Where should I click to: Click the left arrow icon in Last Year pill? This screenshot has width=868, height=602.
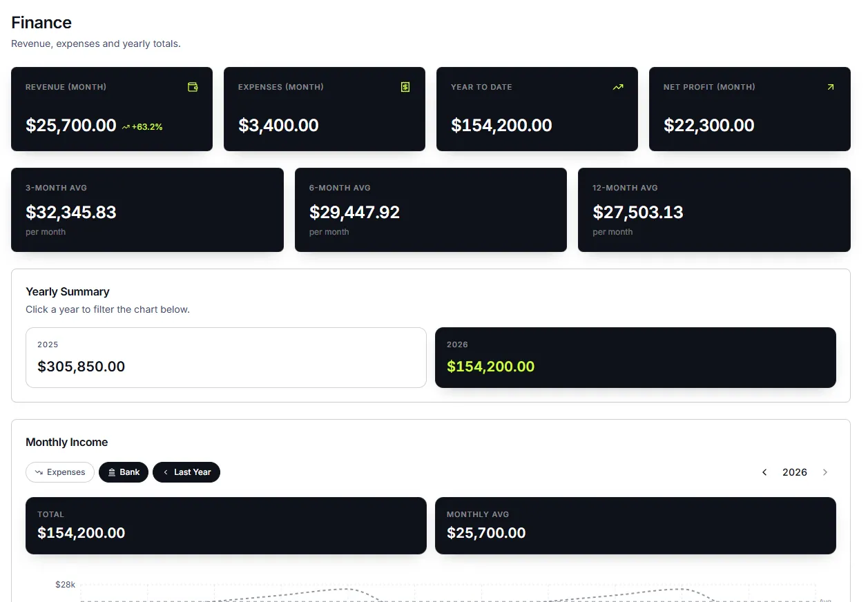click(x=166, y=472)
